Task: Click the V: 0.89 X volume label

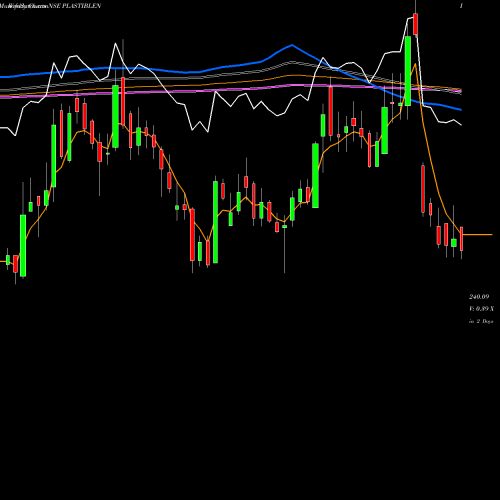Action: (x=481, y=309)
